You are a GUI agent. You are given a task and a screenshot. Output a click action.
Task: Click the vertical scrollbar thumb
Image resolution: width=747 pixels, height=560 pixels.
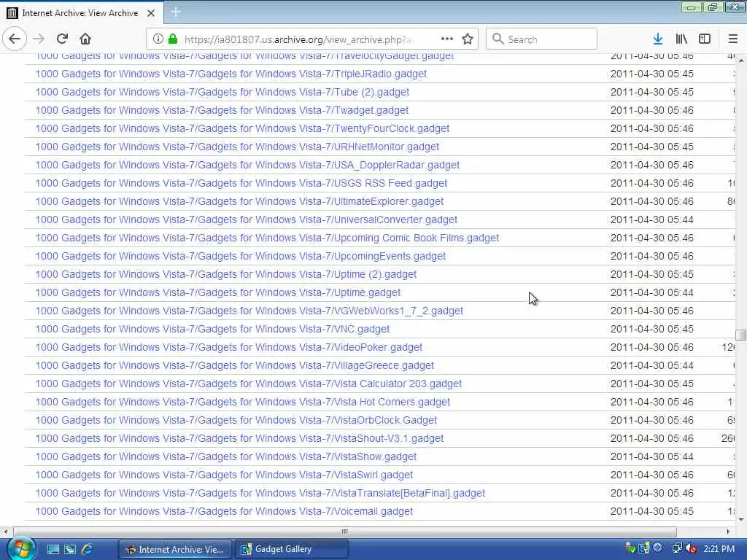pyautogui.click(x=740, y=335)
